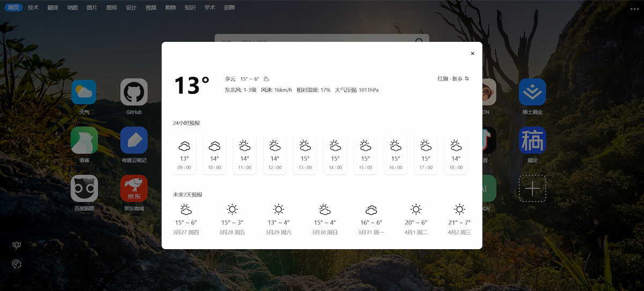Click the 多云 condition text
Viewport: 644px width, 291px height.
[x=230, y=79]
